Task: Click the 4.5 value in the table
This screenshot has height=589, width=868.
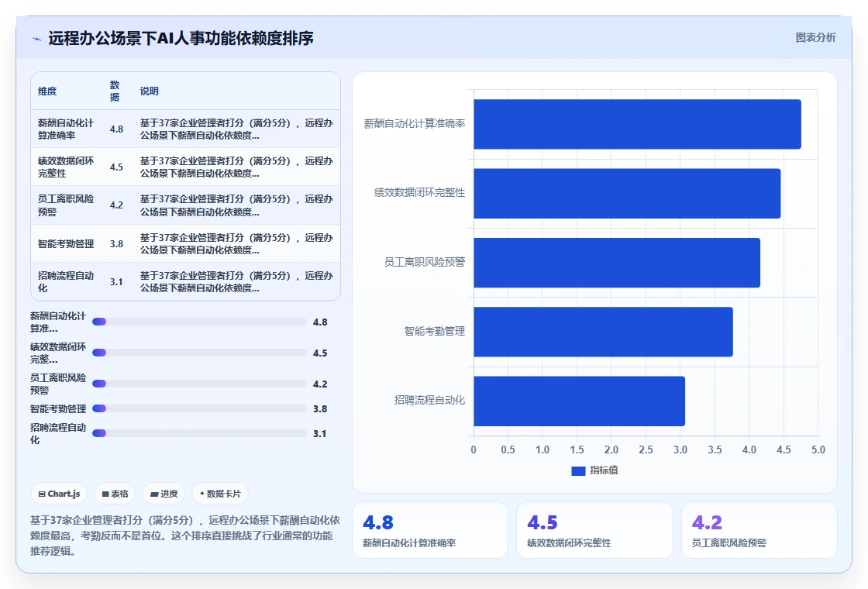Action: coord(116,167)
